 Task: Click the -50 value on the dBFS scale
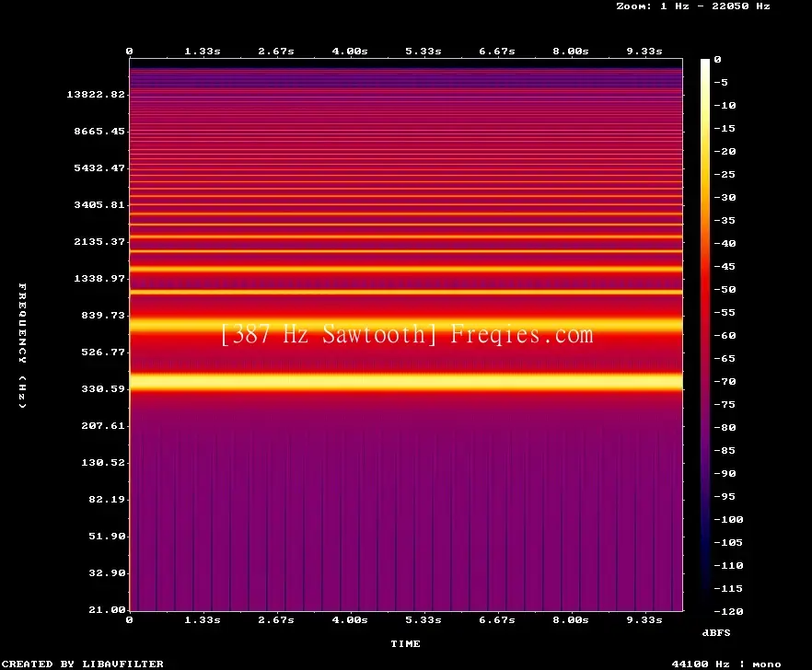[725, 289]
